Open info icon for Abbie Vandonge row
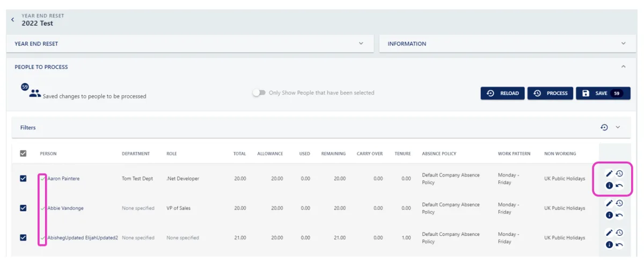The width and height of the screenshot is (644, 268). point(609,215)
